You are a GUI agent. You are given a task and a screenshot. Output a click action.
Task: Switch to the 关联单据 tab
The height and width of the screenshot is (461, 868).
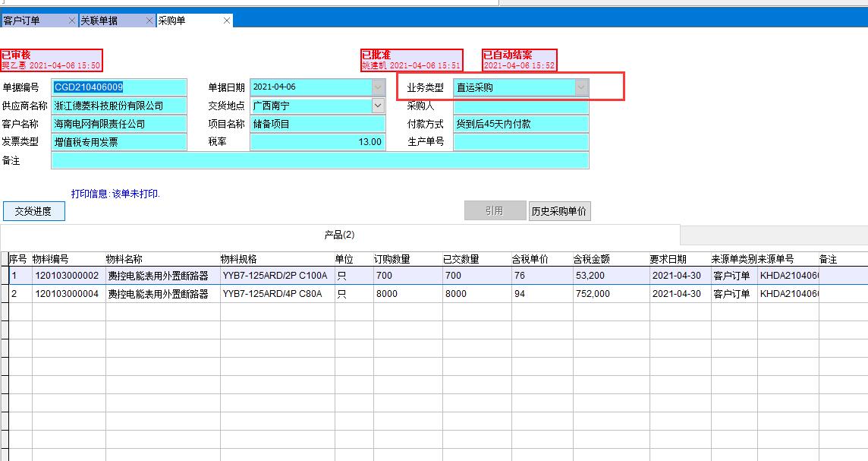click(x=106, y=21)
